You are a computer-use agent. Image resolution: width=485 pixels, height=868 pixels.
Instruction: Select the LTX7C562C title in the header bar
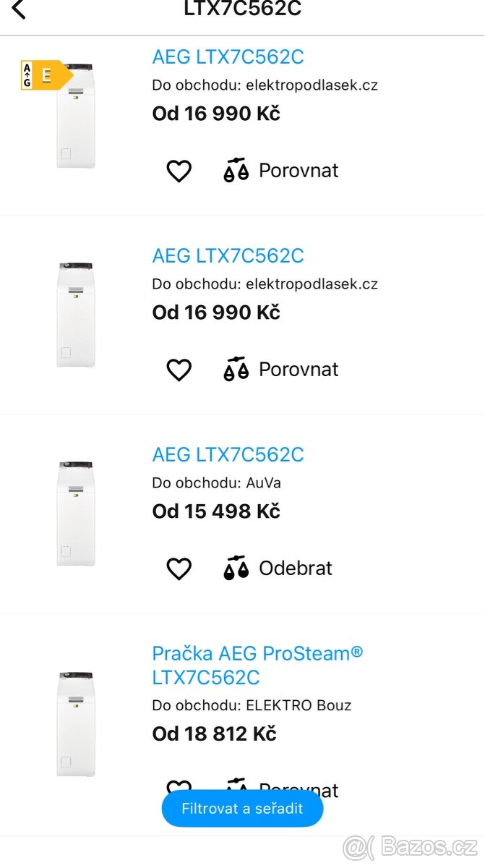pos(242,9)
